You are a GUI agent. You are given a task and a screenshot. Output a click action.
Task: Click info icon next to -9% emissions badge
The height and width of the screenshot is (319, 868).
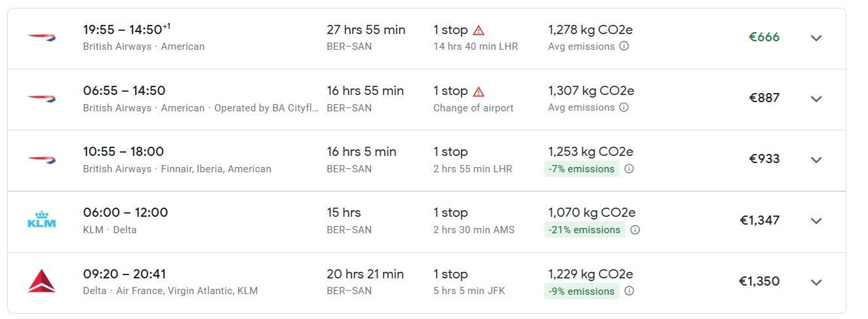pyautogui.click(x=629, y=291)
